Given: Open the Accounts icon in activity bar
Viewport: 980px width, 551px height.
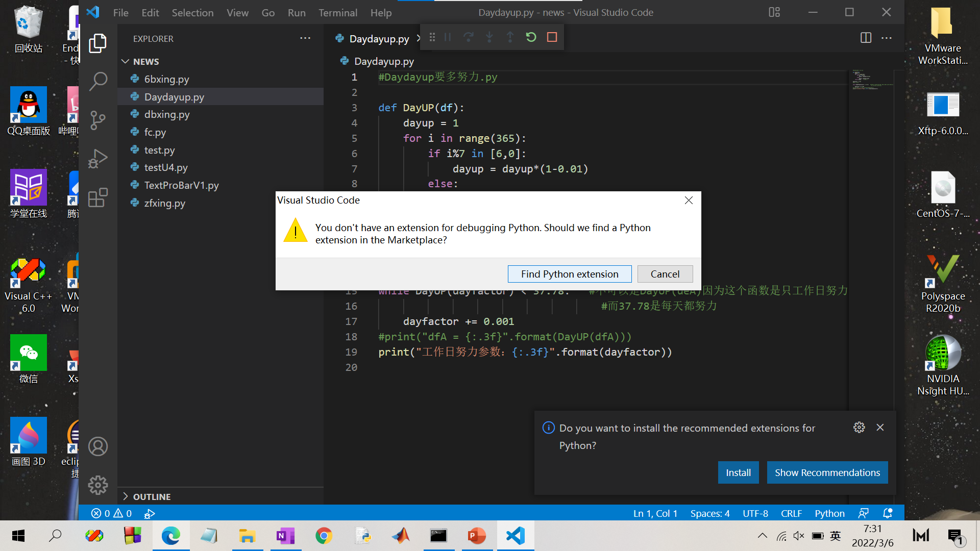Looking at the screenshot, I should (x=97, y=446).
